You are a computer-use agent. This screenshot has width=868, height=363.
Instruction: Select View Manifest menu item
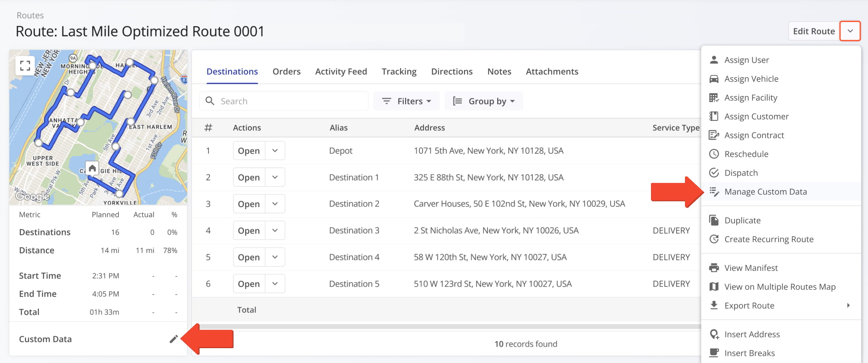tap(781, 268)
